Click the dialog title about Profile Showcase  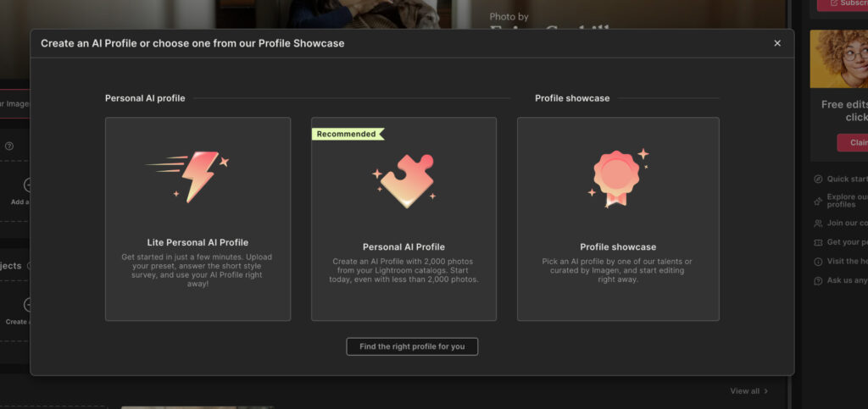(192, 43)
